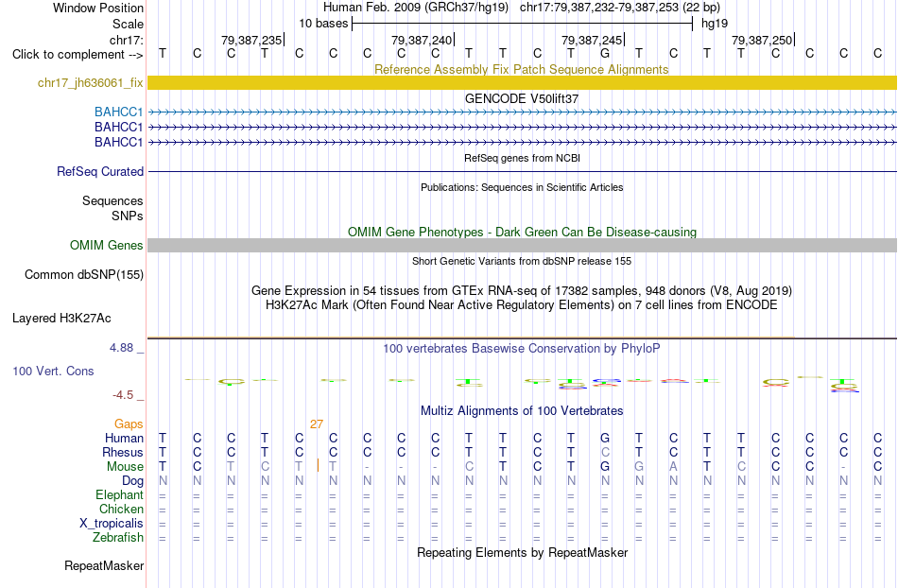Click the SNPs publications sub-label
Screen dimensions: 898x588
128,216
